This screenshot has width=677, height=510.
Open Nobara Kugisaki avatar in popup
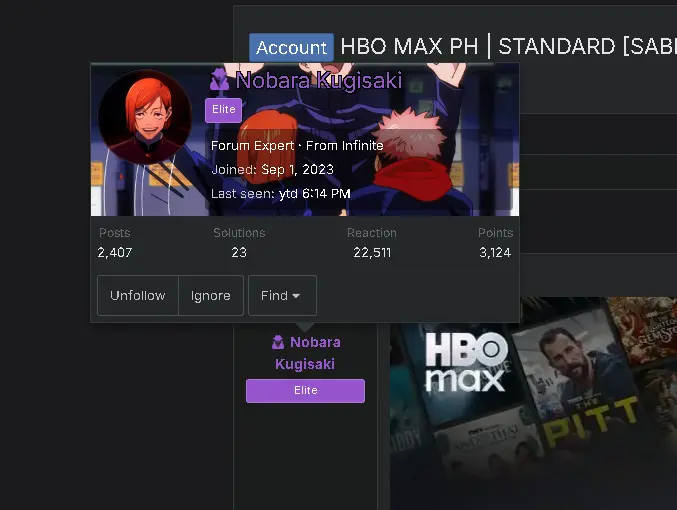click(145, 117)
